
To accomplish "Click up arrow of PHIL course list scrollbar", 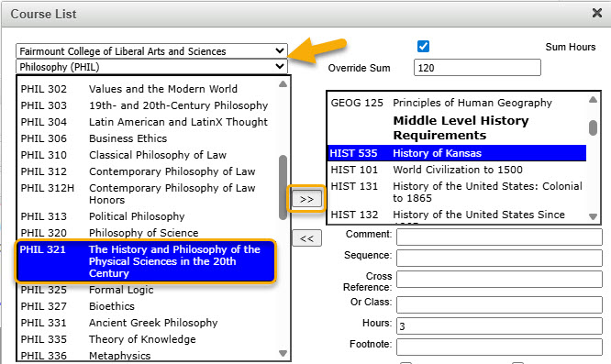I will tap(283, 84).
